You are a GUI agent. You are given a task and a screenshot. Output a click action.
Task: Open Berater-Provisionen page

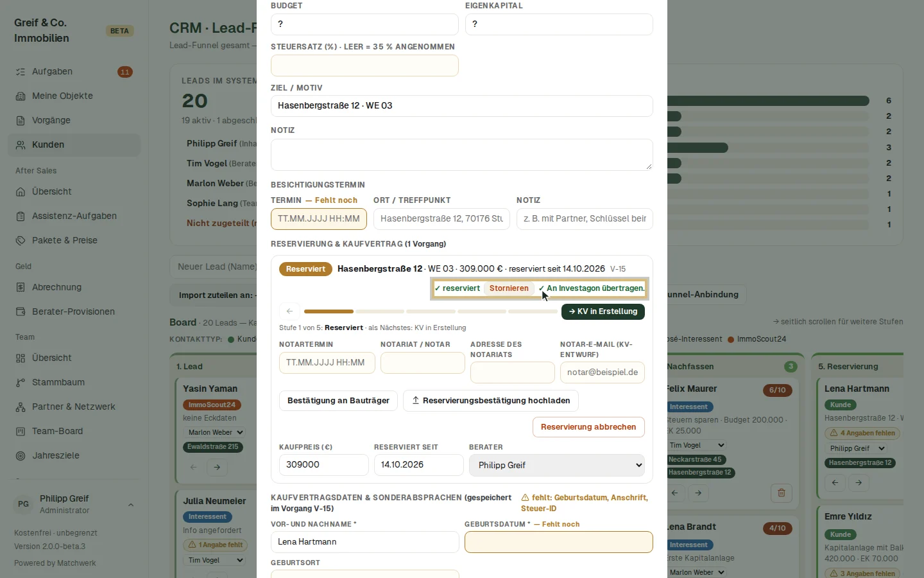click(74, 312)
